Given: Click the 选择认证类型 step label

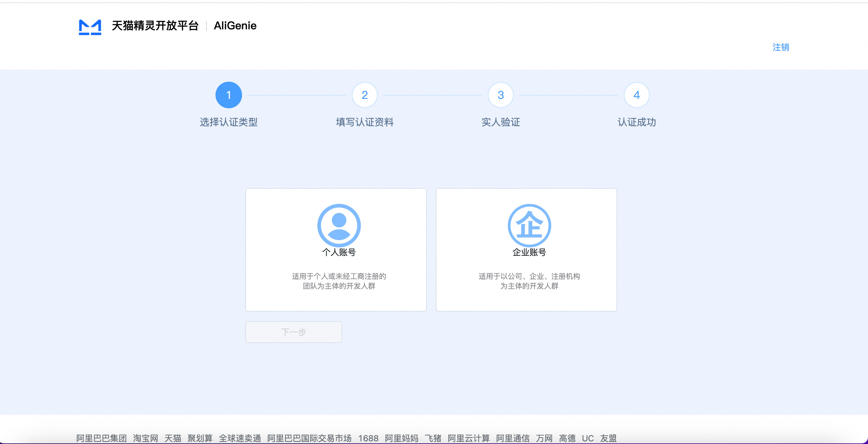Looking at the screenshot, I should [x=229, y=122].
